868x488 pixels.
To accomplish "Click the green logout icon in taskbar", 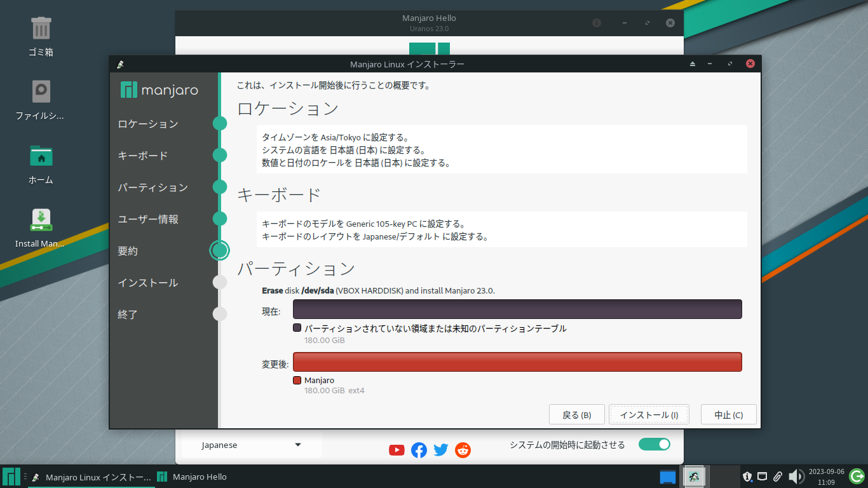I will point(857,476).
